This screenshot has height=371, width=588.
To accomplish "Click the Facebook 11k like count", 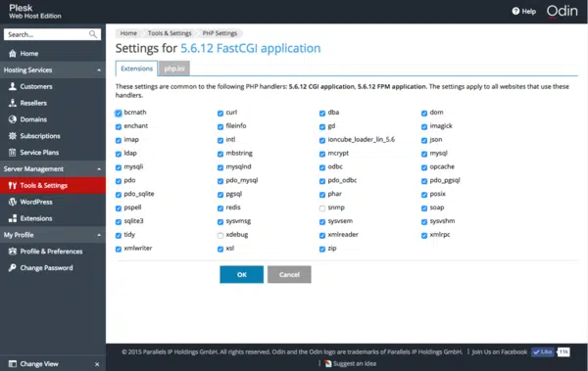I will (563, 351).
